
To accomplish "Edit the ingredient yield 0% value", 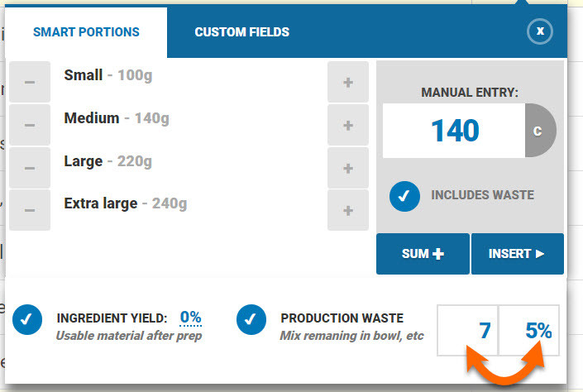I will tap(190, 317).
